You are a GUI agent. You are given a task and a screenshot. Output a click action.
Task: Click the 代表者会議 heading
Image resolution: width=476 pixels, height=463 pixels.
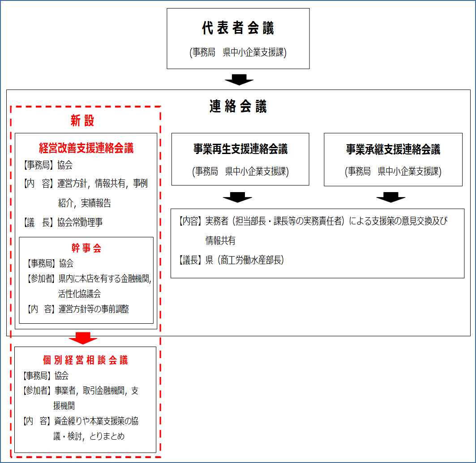tap(238, 28)
